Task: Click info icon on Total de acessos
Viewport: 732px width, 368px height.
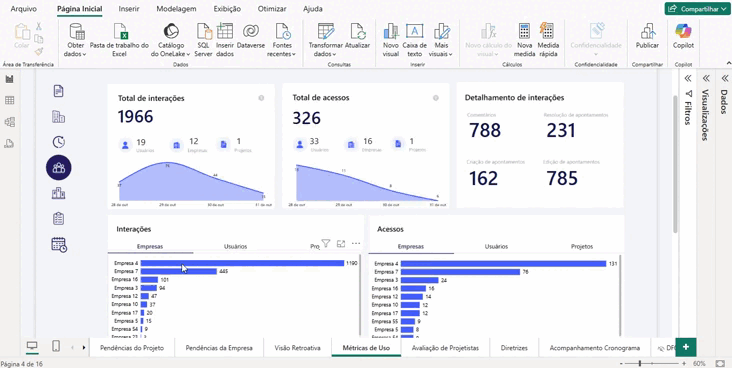Action: coord(436,98)
